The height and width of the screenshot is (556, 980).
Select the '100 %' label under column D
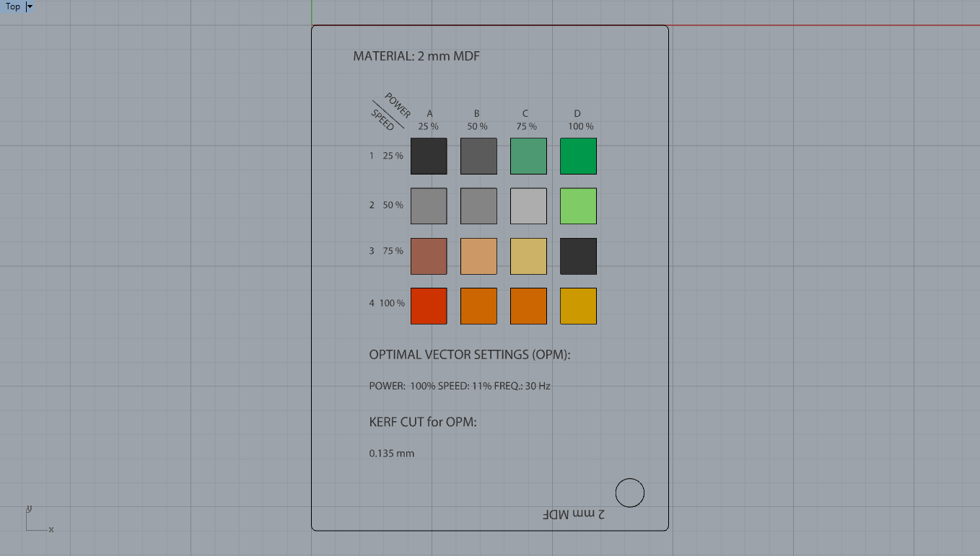pos(581,126)
